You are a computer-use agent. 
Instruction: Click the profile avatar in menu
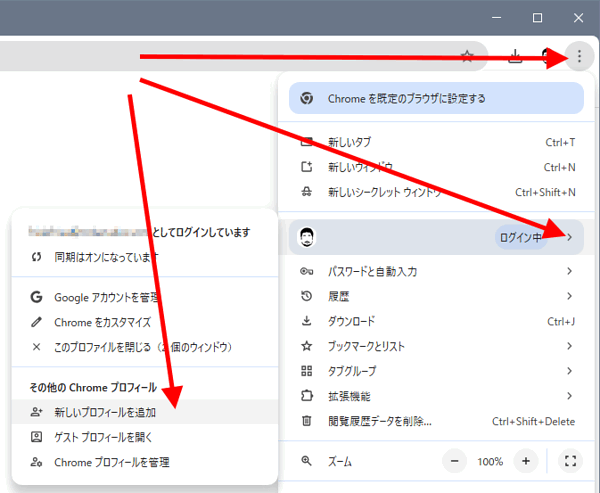307,237
